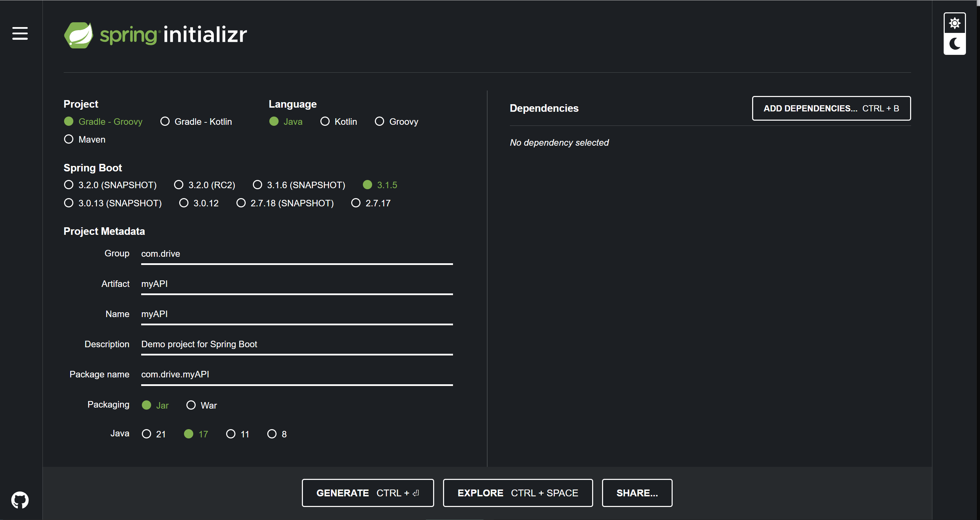The width and height of the screenshot is (980, 520).
Task: Select Gradle - Kotlin project option
Action: (x=165, y=121)
